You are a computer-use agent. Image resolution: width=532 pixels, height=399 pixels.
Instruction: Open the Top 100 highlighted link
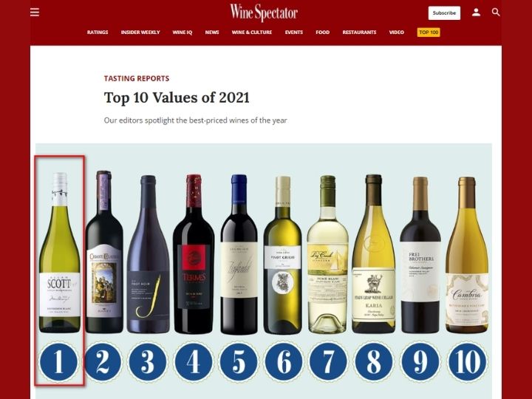click(429, 33)
